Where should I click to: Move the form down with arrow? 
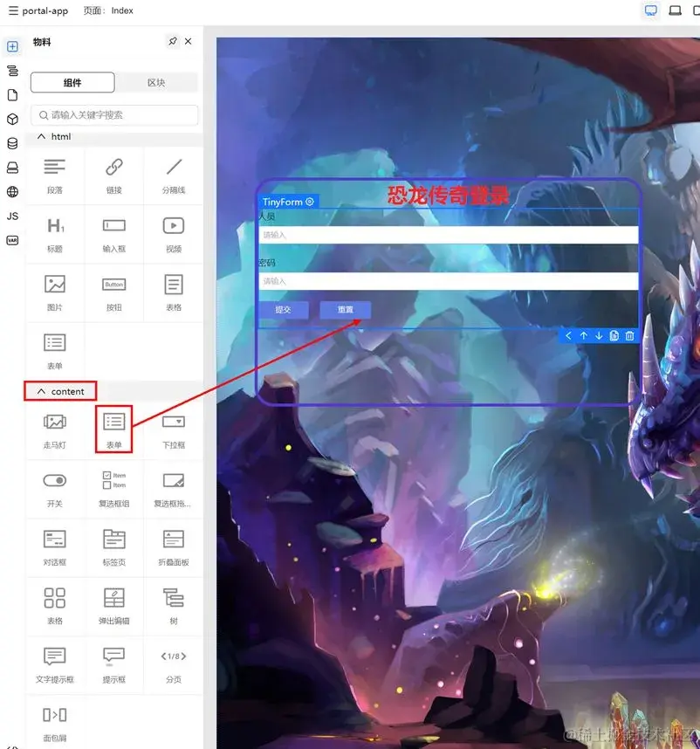(599, 336)
